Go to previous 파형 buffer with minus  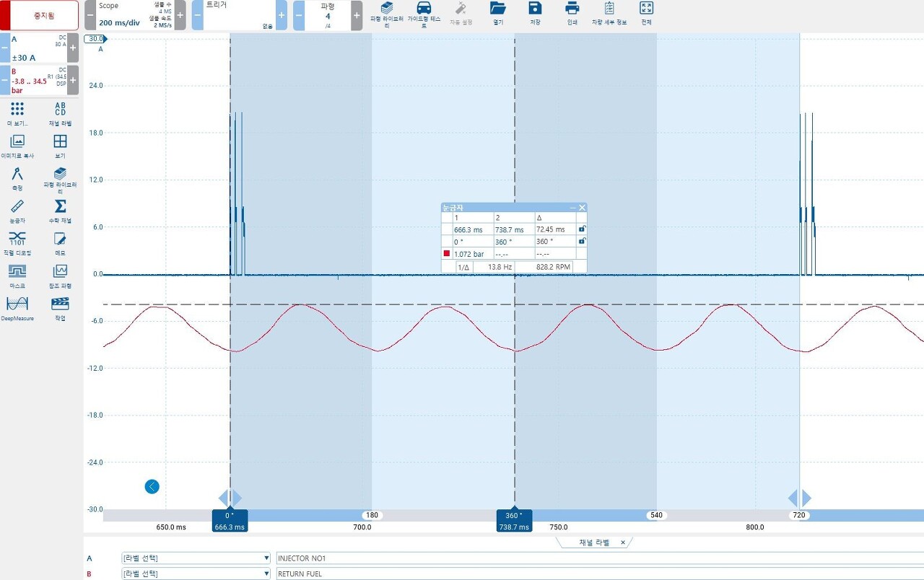tap(299, 15)
